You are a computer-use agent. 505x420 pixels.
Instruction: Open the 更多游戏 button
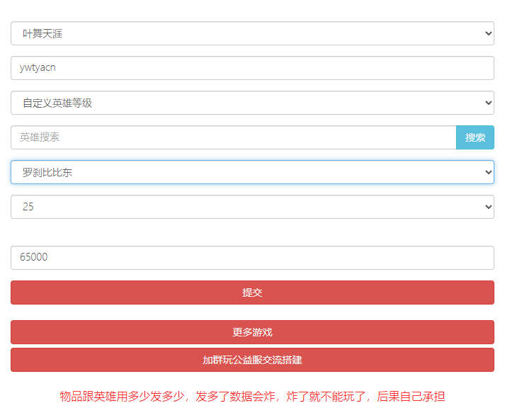pos(252,332)
